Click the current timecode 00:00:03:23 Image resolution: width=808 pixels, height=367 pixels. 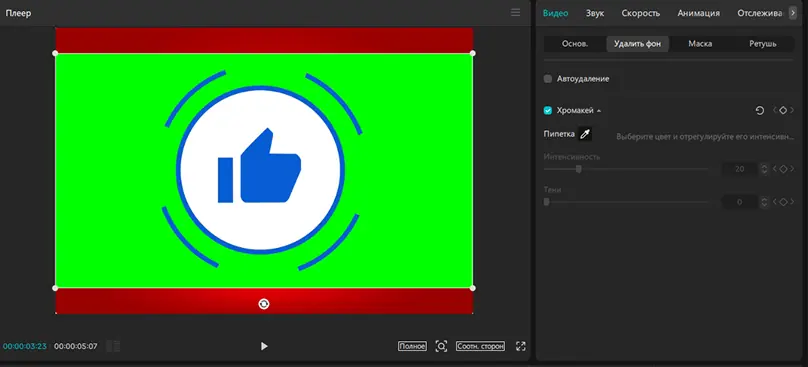tap(24, 346)
